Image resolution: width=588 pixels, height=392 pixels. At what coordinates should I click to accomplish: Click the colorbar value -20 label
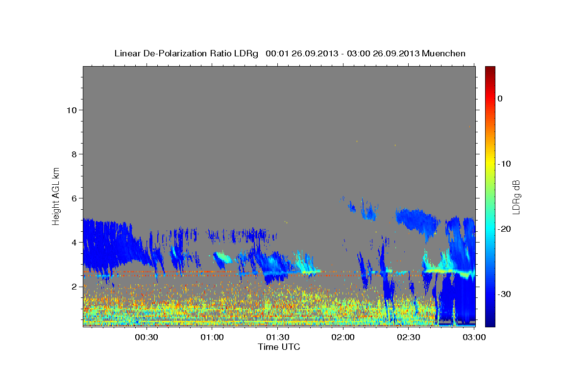point(504,229)
